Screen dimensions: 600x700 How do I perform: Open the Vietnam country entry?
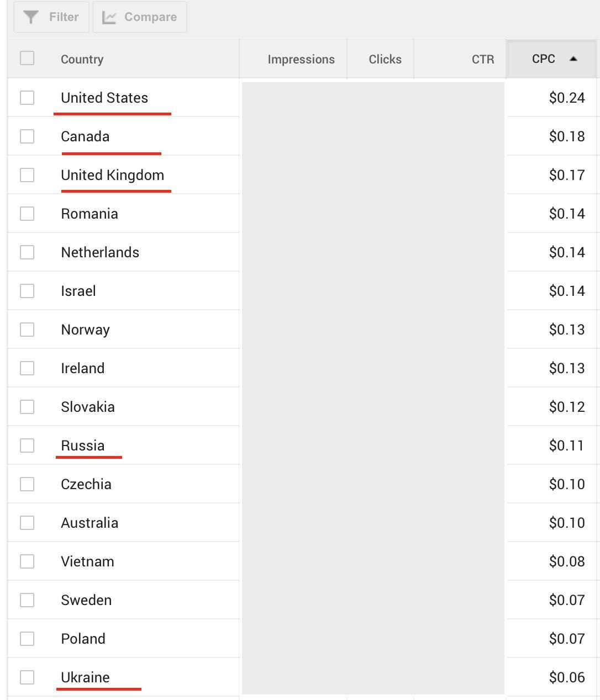tap(87, 561)
